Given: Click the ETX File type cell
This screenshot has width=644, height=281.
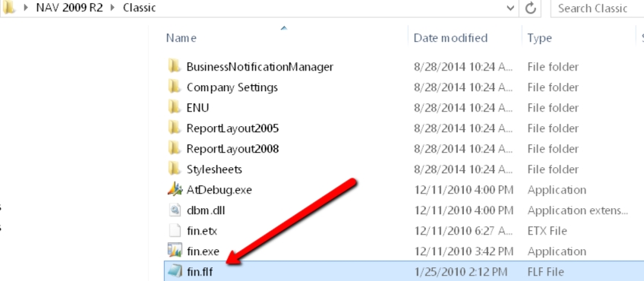Looking at the screenshot, I should click(x=547, y=231).
